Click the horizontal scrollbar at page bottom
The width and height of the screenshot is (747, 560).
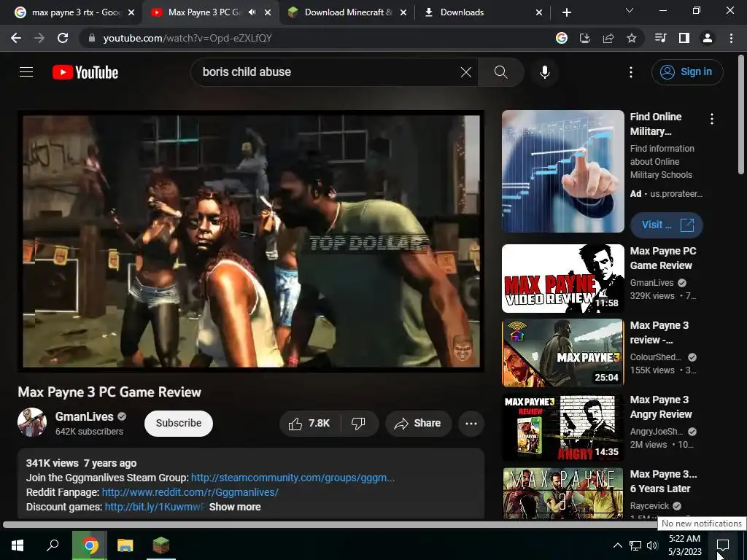329,525
